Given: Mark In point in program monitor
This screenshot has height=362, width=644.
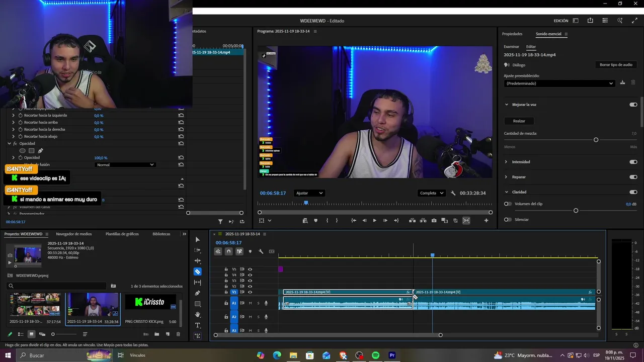Looking at the screenshot, I should (327, 221).
